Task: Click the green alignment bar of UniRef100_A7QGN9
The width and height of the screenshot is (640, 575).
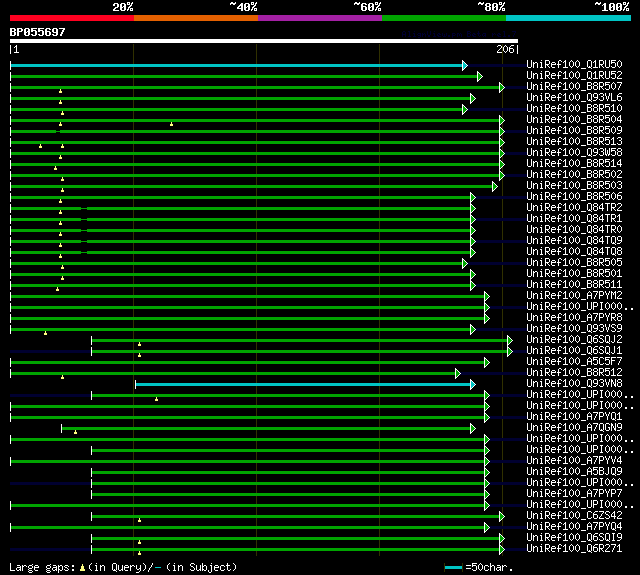Action: (x=266, y=428)
